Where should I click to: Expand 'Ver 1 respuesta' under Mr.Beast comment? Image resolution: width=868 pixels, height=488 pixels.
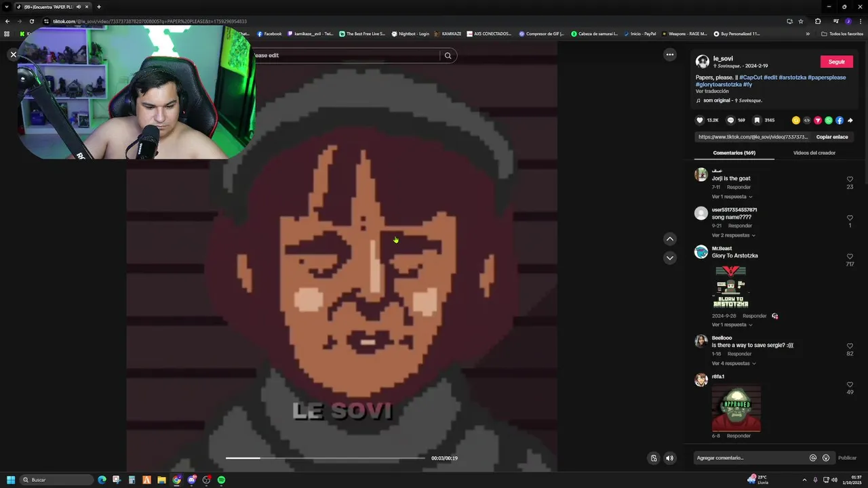pos(732,325)
